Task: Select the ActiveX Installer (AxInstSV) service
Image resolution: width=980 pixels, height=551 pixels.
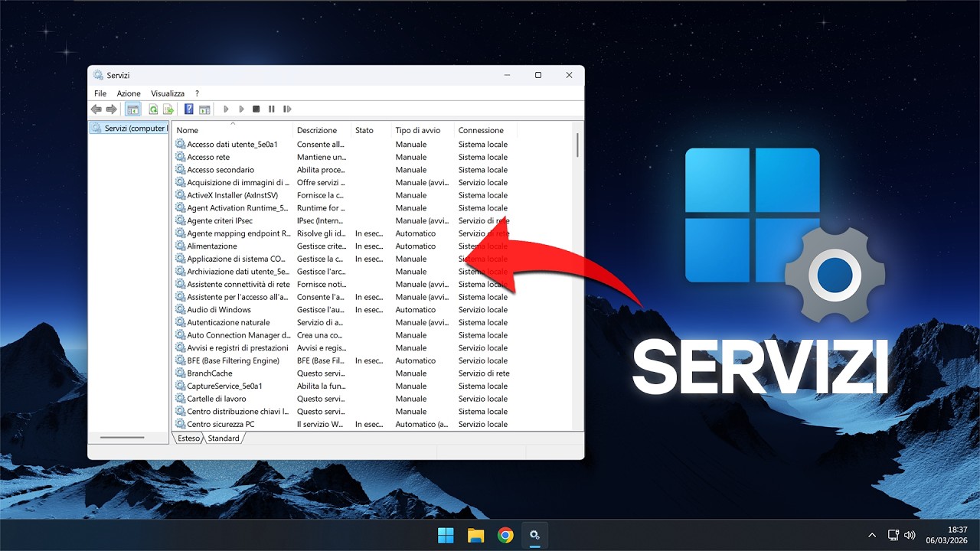Action: (x=232, y=195)
